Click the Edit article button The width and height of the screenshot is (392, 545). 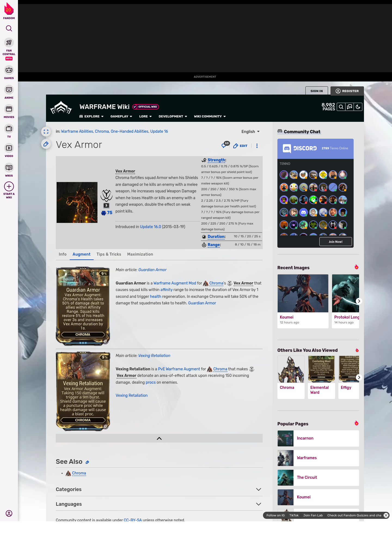pos(240,146)
